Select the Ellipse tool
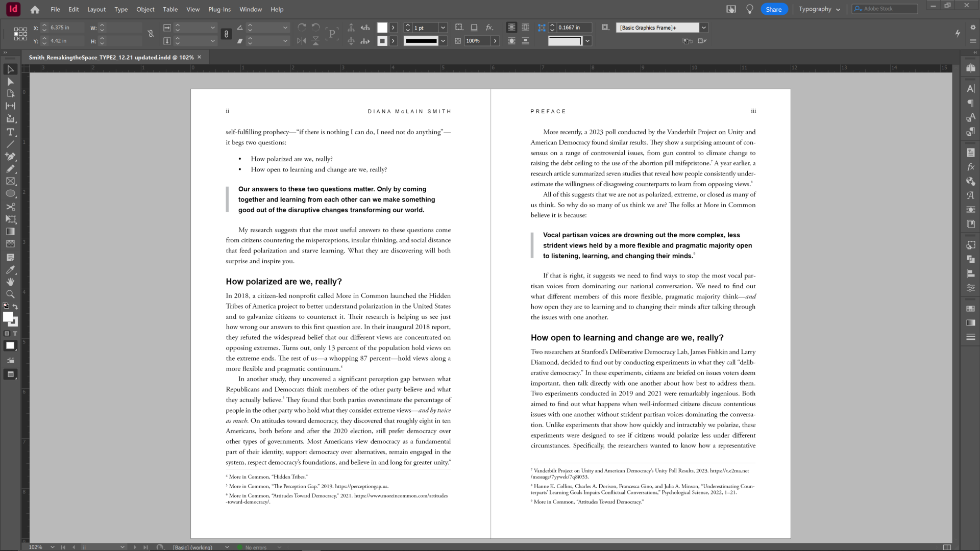 tap(10, 194)
